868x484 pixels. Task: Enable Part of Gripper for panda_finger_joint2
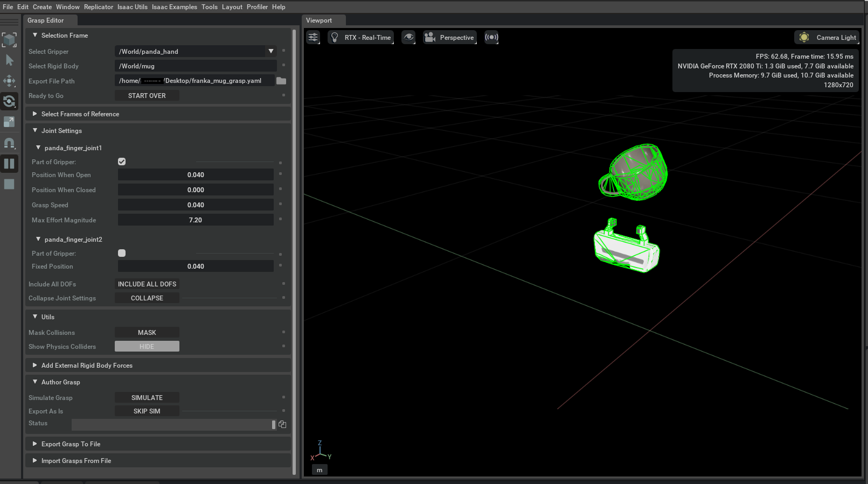(x=122, y=253)
